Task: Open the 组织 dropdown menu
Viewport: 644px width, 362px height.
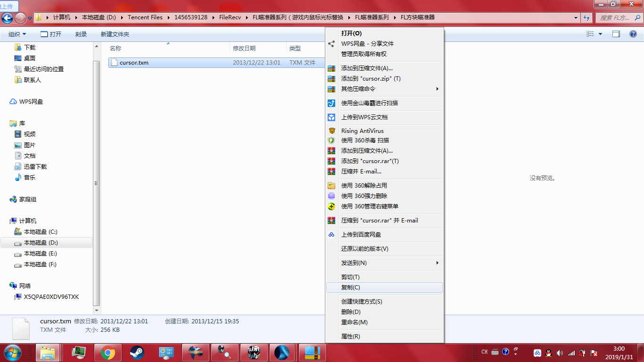Action: pyautogui.click(x=17, y=34)
